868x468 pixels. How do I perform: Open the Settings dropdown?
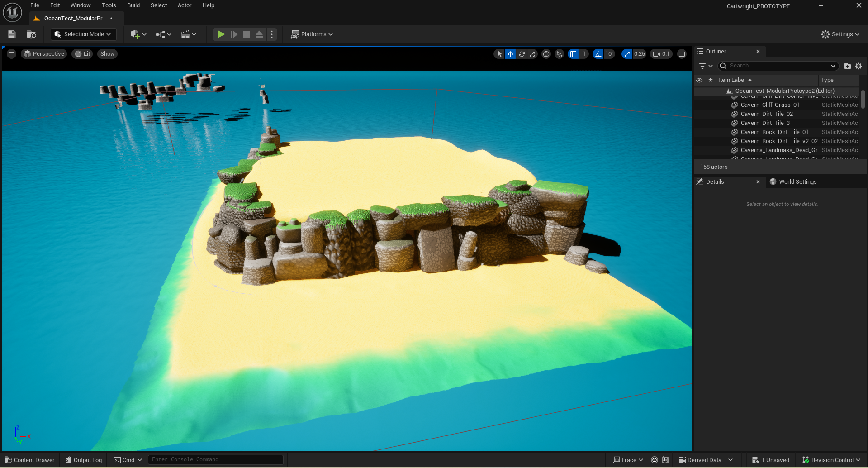tap(840, 34)
